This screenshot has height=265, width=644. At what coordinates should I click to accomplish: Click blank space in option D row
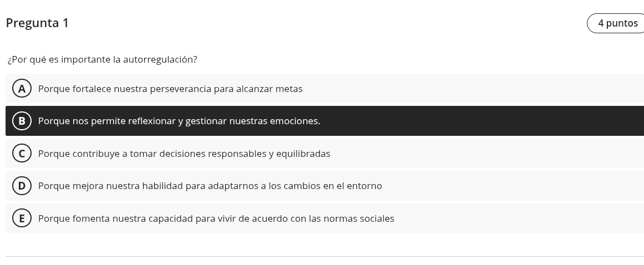click(x=513, y=186)
